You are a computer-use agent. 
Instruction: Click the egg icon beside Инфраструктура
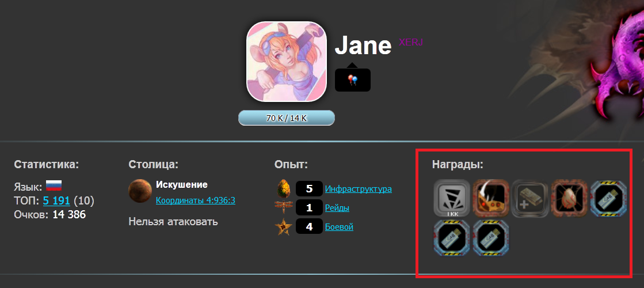pos(284,189)
